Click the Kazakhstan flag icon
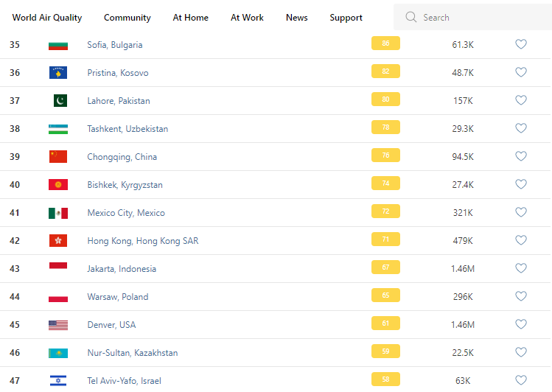The height and width of the screenshot is (392, 552). coord(58,352)
